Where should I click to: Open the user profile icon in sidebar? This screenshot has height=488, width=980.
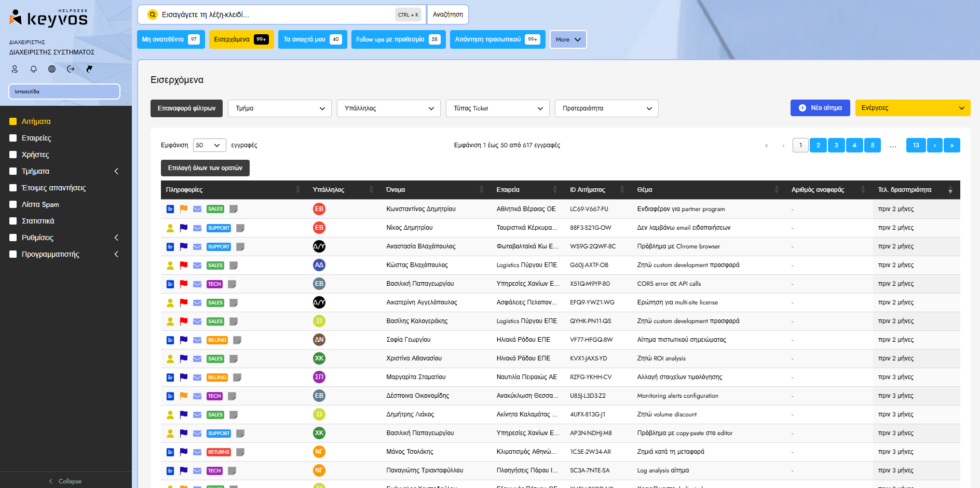tap(15, 69)
